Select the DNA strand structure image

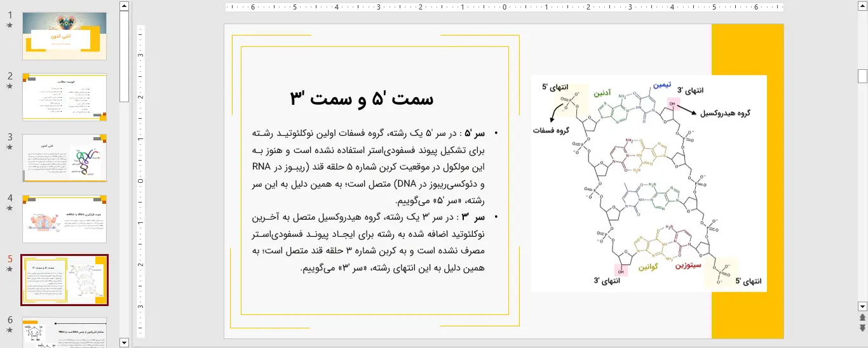point(648,184)
